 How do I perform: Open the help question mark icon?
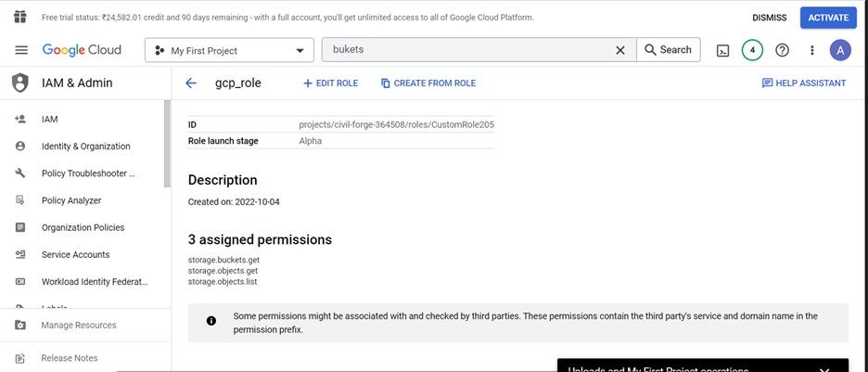[x=782, y=50]
